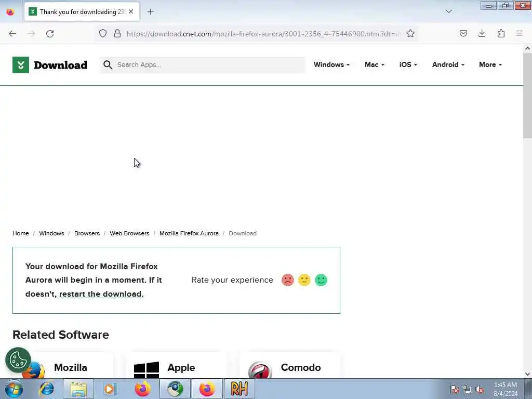The image size is (532, 399).
Task: Expand the More menu dropdown
Action: (x=490, y=64)
